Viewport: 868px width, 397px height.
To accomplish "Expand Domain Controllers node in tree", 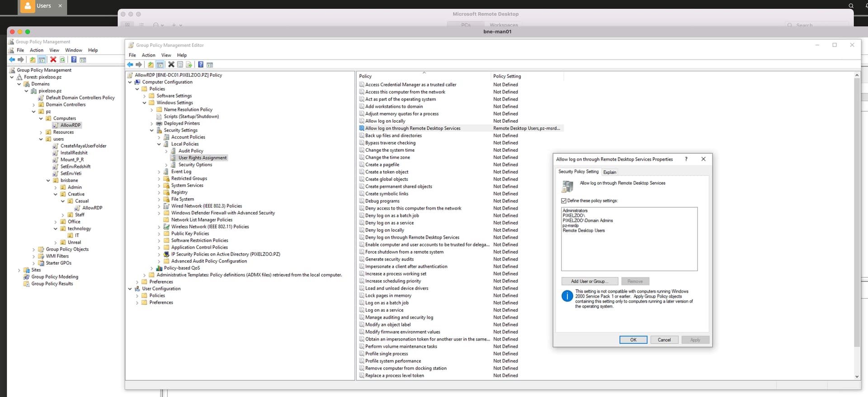I will 34,105.
